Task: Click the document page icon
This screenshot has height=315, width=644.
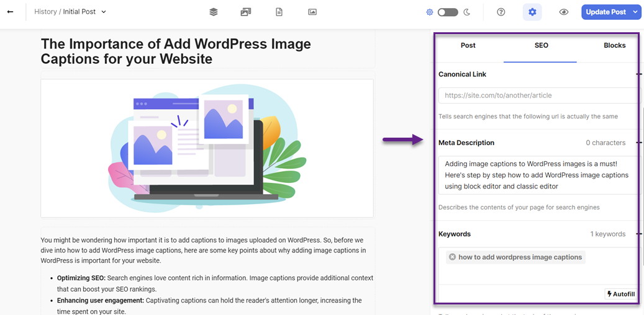Action: pos(279,12)
